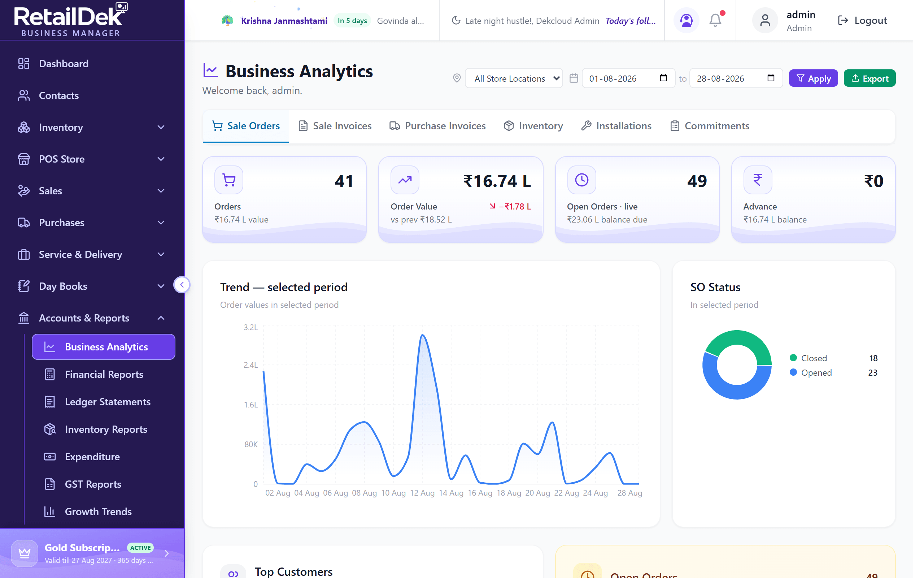Expand the Purchases menu chevron
924x578 pixels.
[161, 222]
